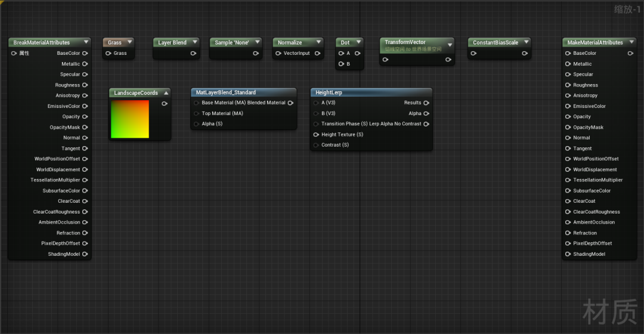Screen dimensions: 644x334
Task: Click the 属性 input pin on BreakMaterialAttributes
Action: (x=14, y=53)
